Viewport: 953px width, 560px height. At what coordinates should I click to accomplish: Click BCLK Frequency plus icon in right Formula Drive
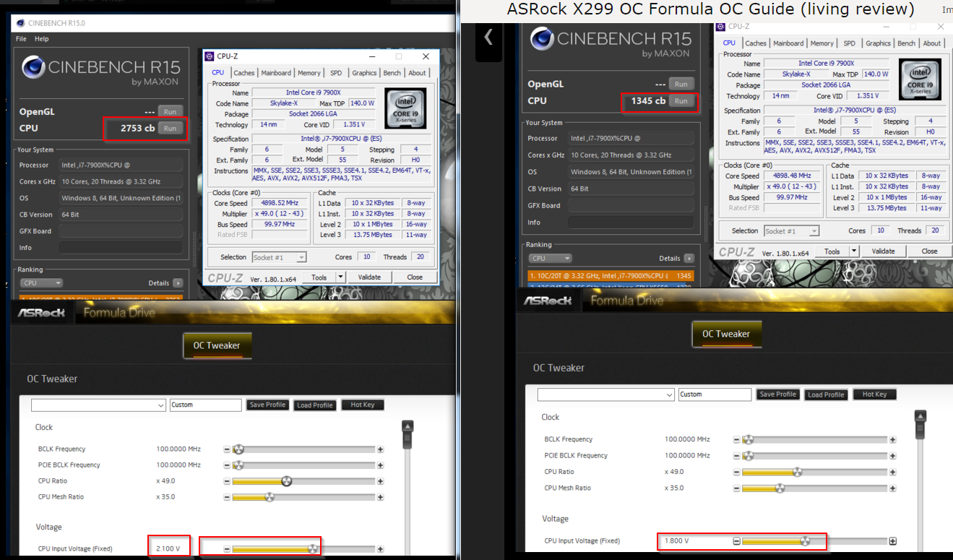click(x=892, y=439)
